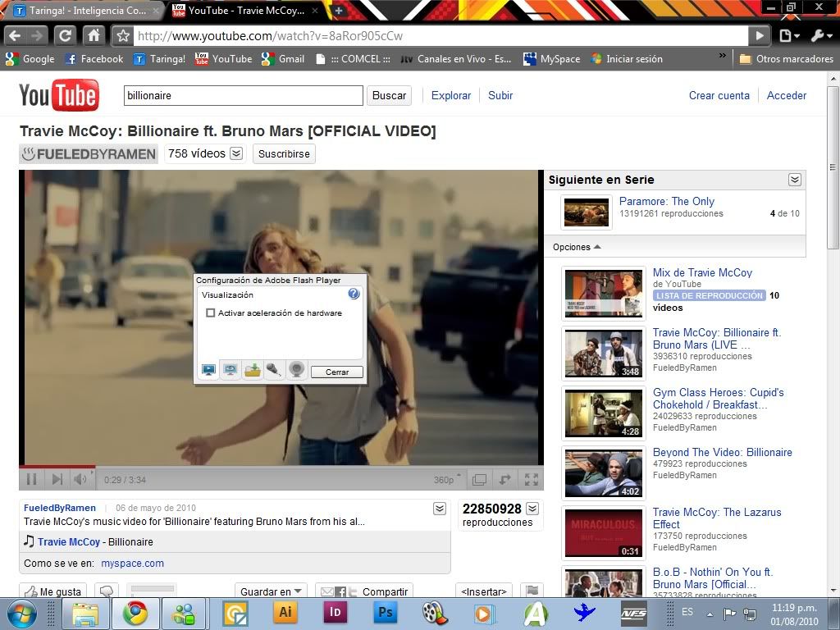Image resolution: width=840 pixels, height=630 pixels.
Task: Switch to the Taringa! tab
Action: 87,10
